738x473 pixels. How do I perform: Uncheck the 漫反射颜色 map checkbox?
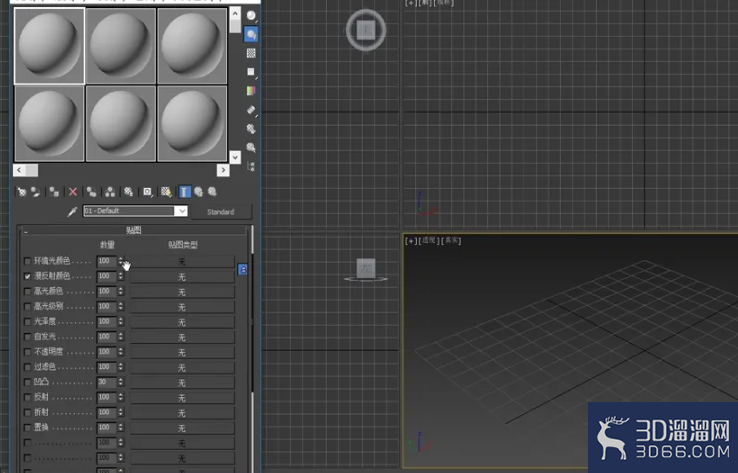[27, 276]
